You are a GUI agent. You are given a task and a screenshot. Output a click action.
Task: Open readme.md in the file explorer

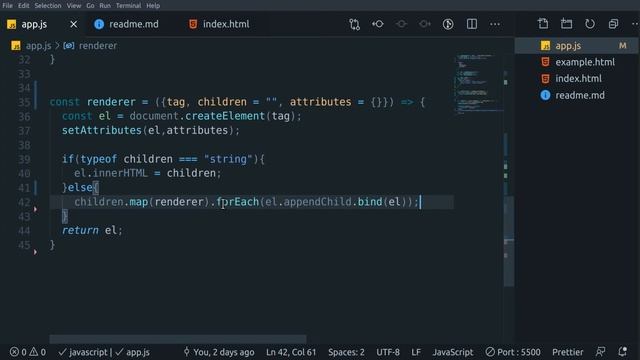576,95
